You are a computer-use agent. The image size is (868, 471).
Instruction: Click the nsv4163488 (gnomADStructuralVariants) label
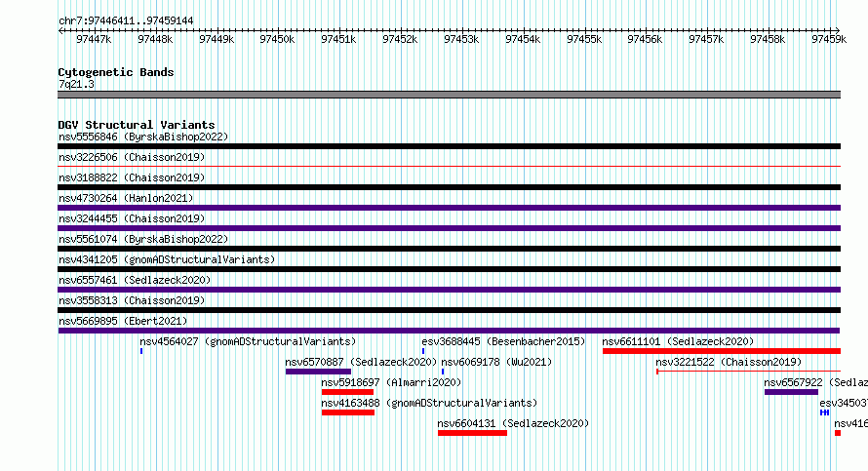tap(429, 403)
